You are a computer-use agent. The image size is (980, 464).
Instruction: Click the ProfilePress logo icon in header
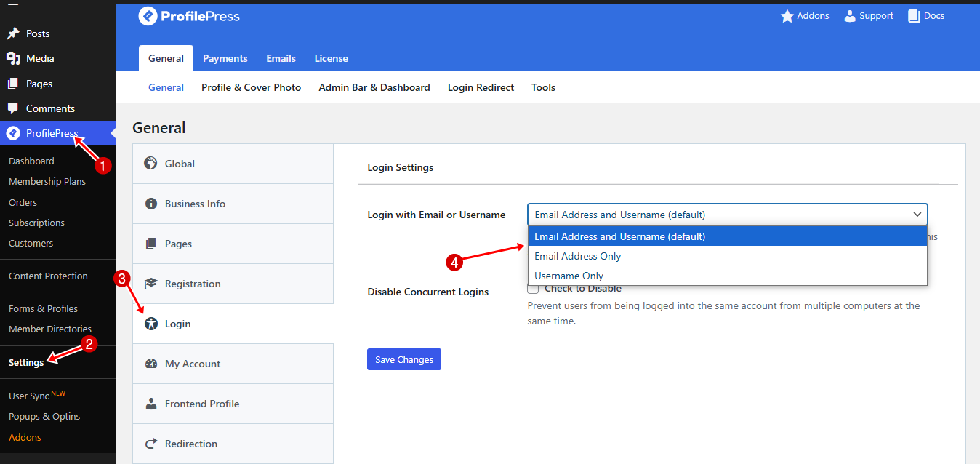click(148, 16)
